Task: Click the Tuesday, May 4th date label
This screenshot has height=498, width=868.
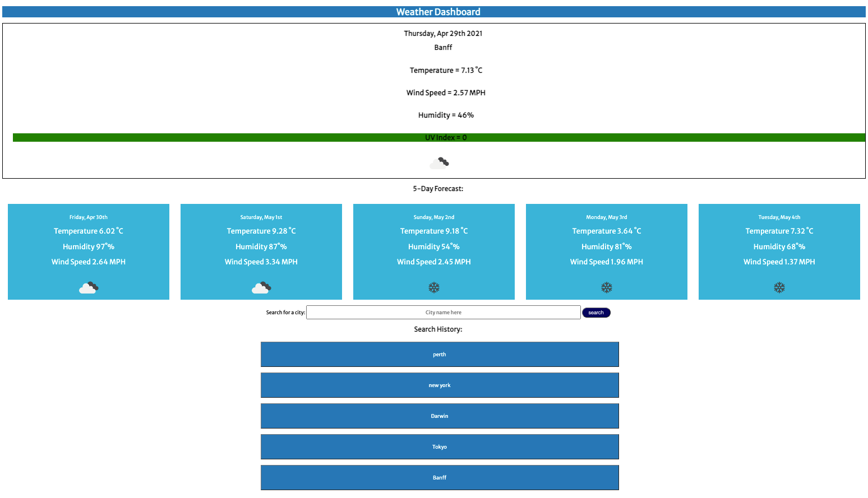Action: [779, 217]
